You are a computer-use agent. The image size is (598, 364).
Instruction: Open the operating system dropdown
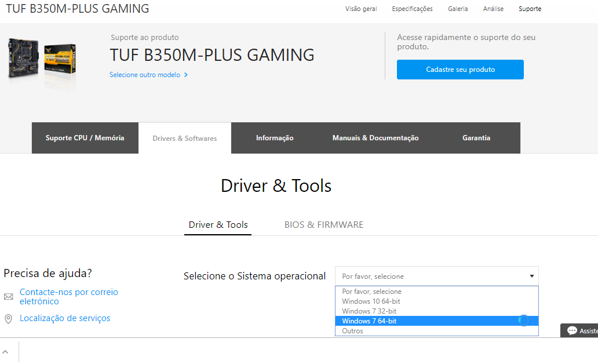tap(437, 276)
